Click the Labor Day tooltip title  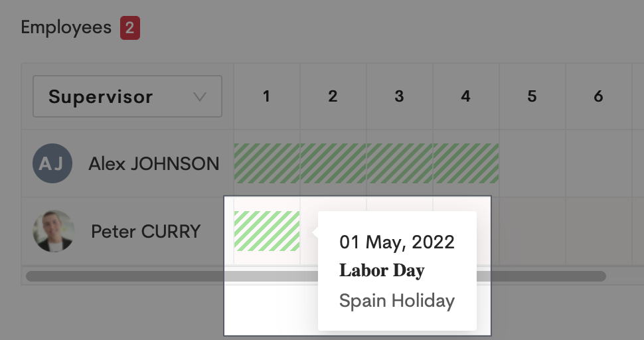point(382,271)
